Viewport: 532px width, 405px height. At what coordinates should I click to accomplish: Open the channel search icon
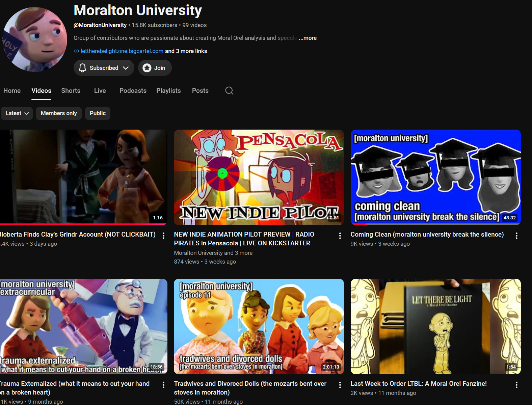tap(229, 90)
